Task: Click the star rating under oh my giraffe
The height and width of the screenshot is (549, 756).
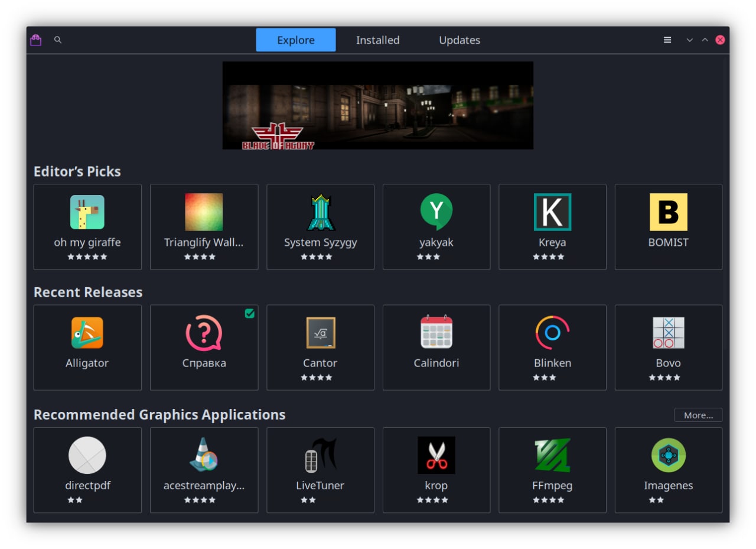Action: (x=87, y=257)
